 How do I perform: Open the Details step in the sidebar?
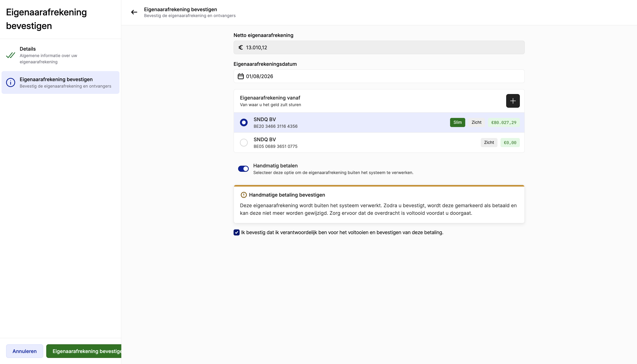coord(60,55)
